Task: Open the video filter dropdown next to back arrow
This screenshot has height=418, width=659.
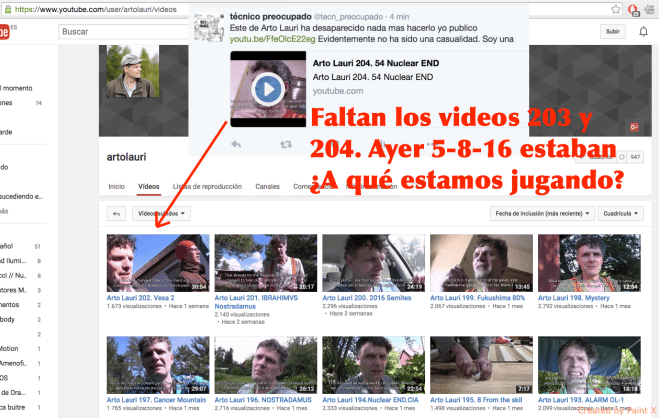Action: point(162,213)
